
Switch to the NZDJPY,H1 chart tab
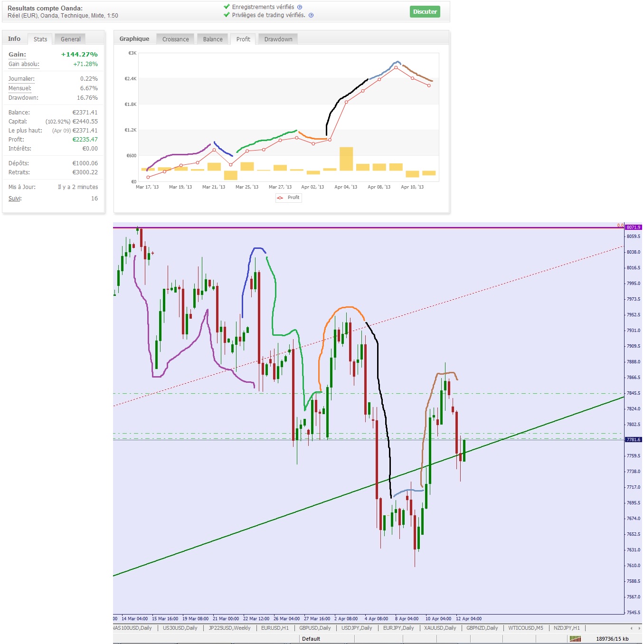coord(567,628)
